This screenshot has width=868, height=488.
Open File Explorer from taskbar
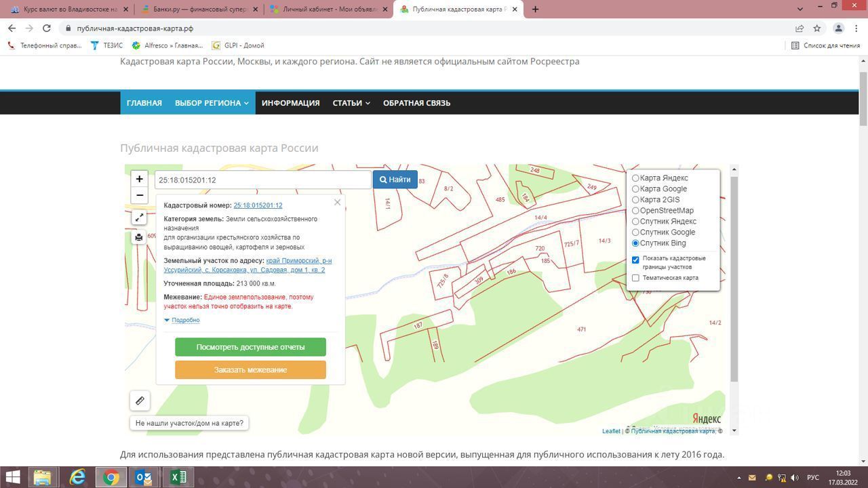click(42, 477)
